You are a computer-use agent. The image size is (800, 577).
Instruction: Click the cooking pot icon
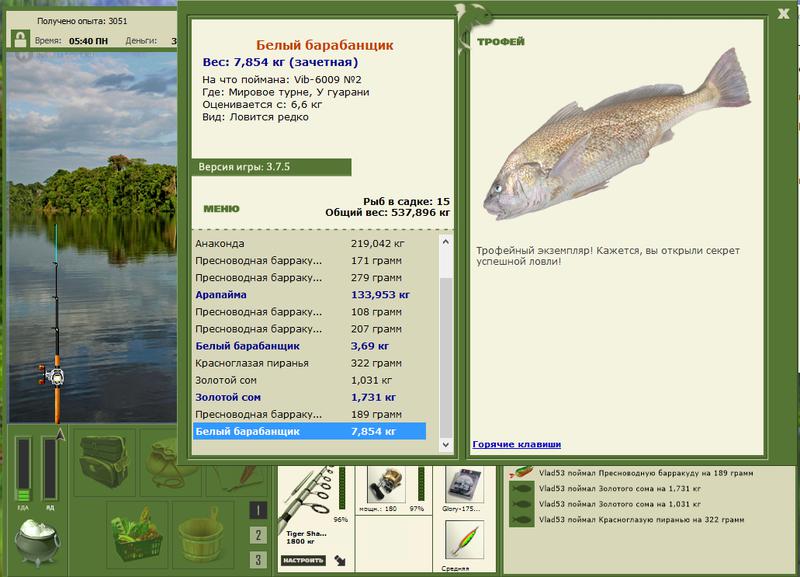point(37,542)
